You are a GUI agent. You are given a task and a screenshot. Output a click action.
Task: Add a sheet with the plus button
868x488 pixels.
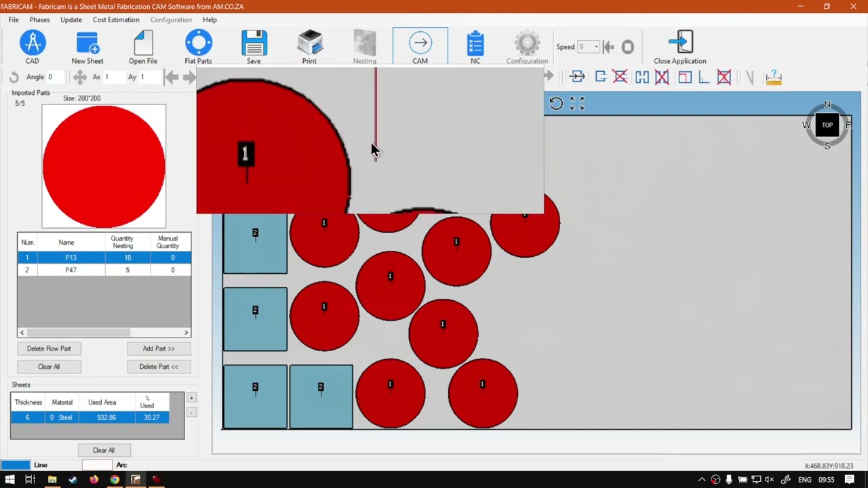coord(191,399)
